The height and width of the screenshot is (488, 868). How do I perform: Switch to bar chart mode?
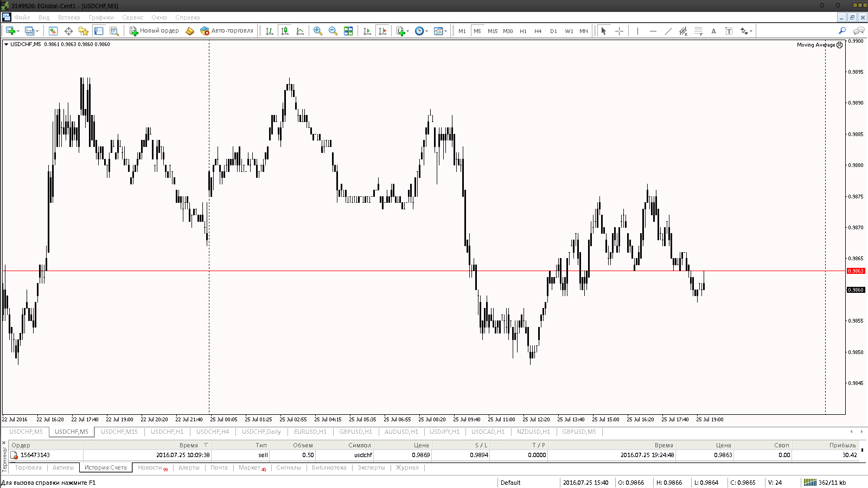click(269, 31)
